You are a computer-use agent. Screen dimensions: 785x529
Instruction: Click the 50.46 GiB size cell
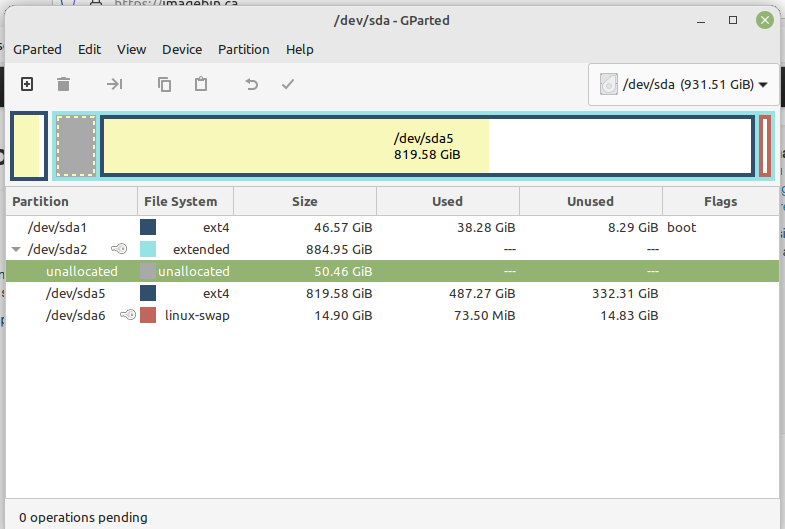pyautogui.click(x=343, y=272)
